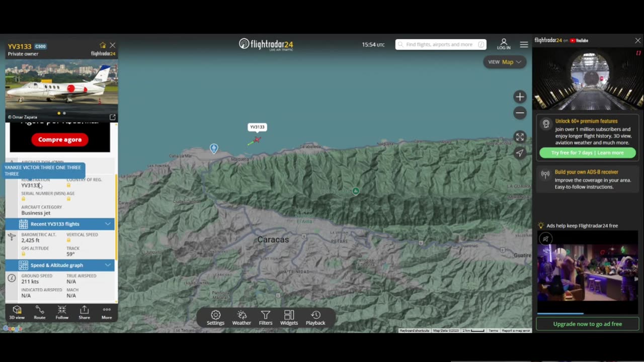Screen dimensions: 644x362
Task: Click the Omar Zapata photo credit
Action: coord(23,117)
